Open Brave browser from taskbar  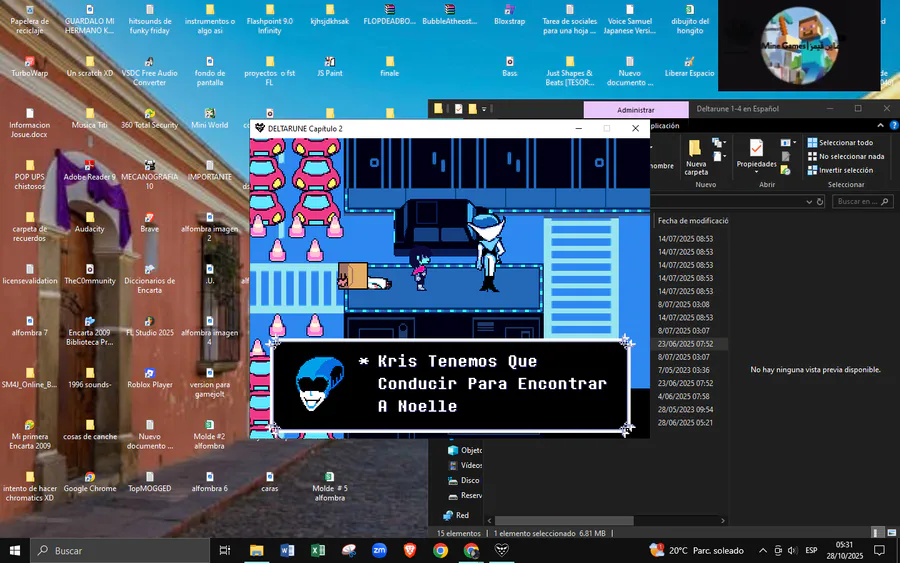pos(410,550)
